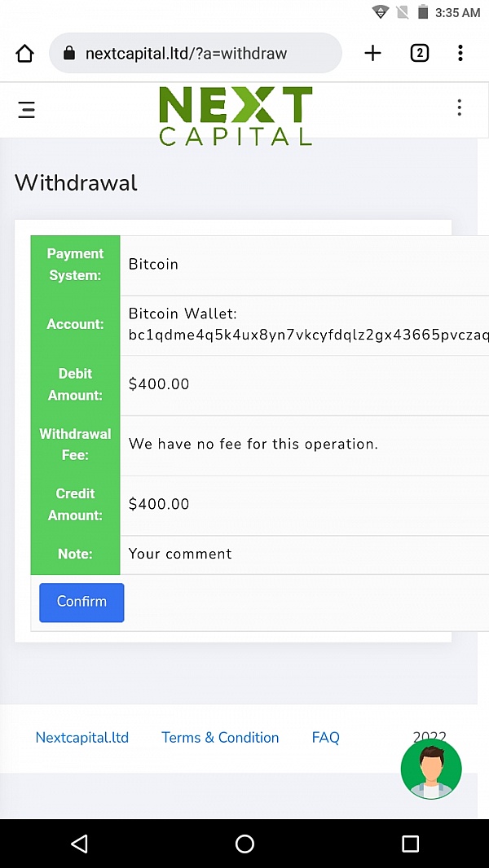This screenshot has height=868, width=489.
Task: Open a new tab with plus icon
Action: 372,53
